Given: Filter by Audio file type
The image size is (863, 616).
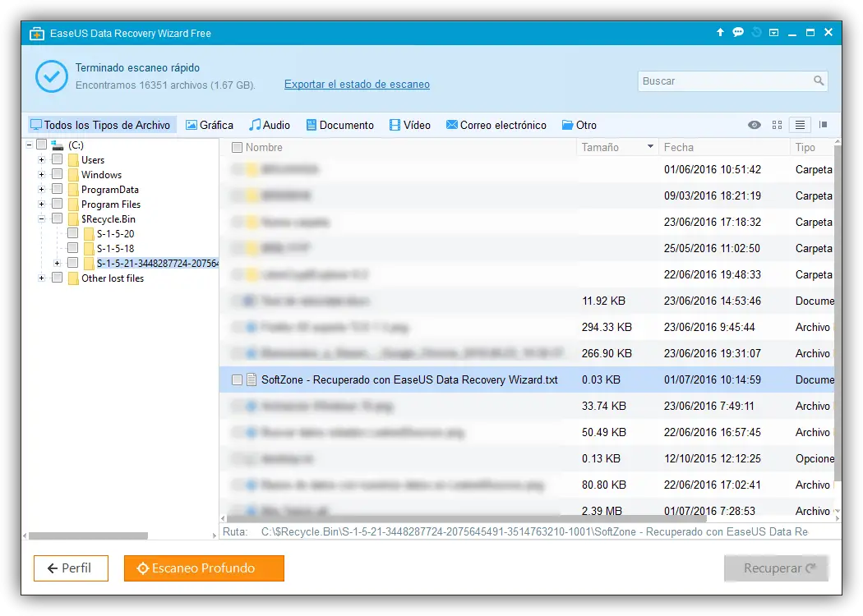Looking at the screenshot, I should 269,125.
